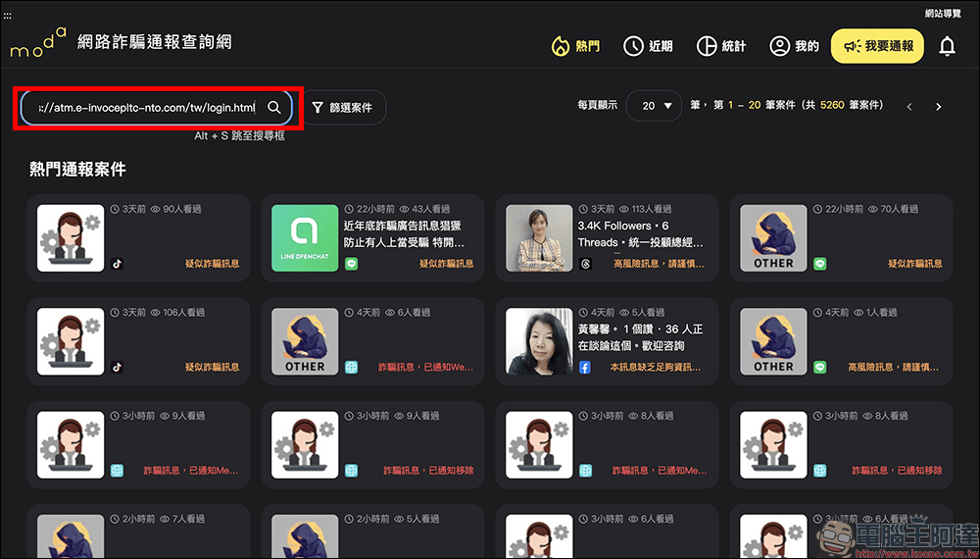Expand the per-page 20 dropdown
The height and width of the screenshot is (559, 980).
(x=653, y=106)
